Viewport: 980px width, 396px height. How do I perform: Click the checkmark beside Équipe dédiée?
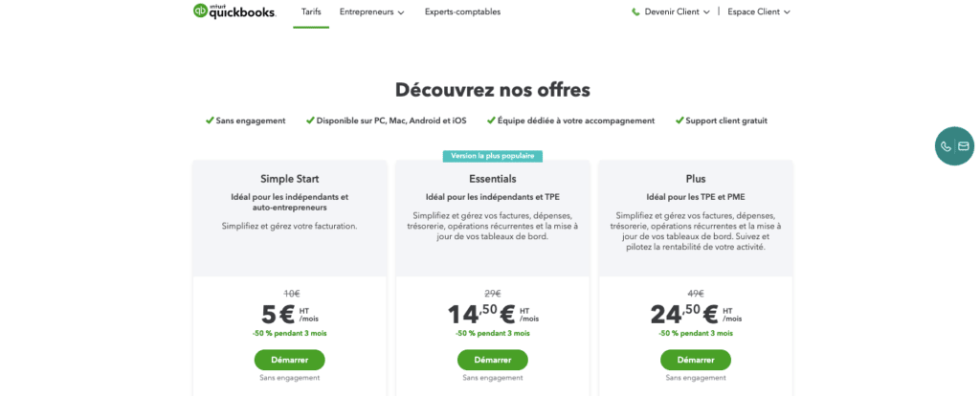click(491, 121)
